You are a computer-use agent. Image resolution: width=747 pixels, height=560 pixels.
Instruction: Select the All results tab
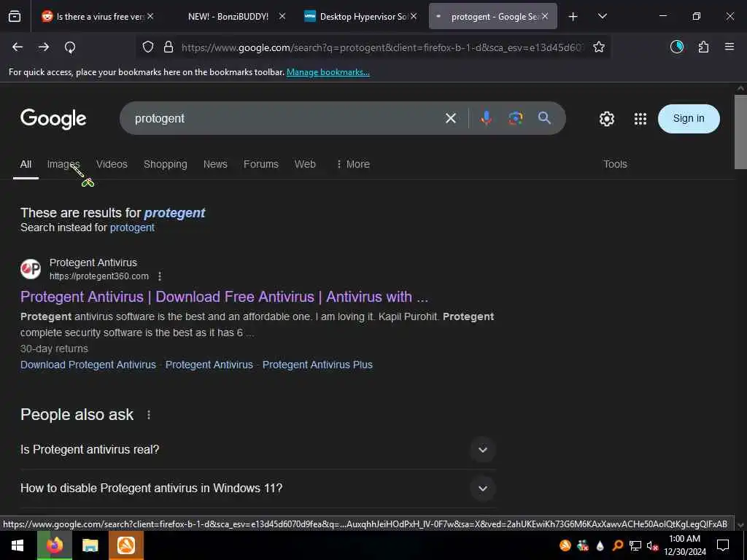26,164
